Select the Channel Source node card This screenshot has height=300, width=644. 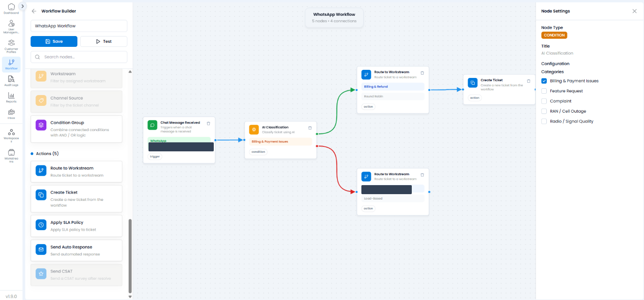pos(77,101)
